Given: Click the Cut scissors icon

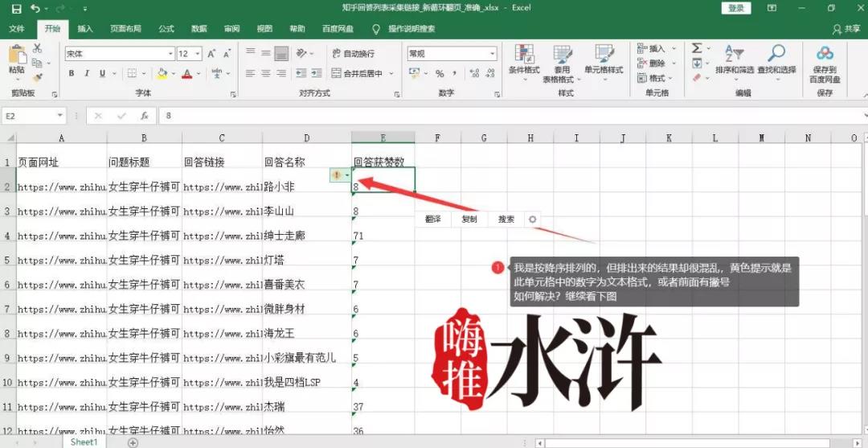Looking at the screenshot, I should (x=37, y=48).
